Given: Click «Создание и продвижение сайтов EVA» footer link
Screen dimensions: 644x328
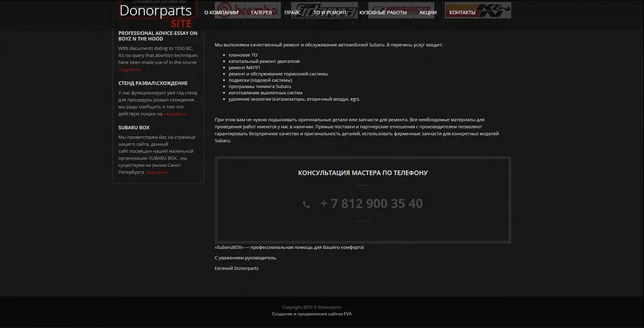Looking at the screenshot, I should (312, 314).
